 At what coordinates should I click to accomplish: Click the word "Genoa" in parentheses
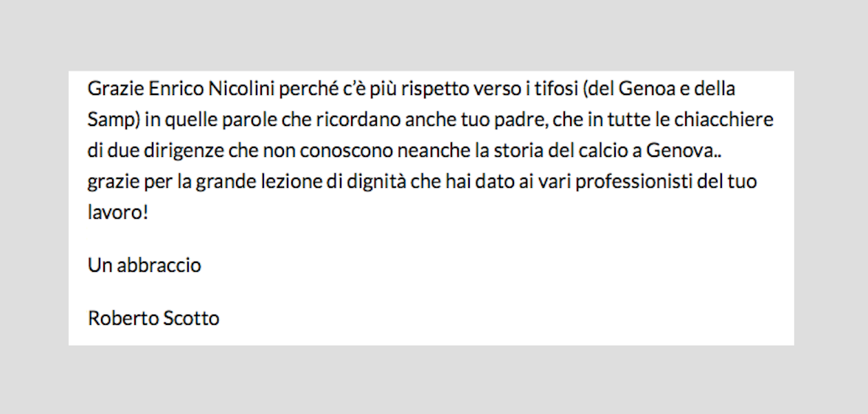(x=647, y=89)
